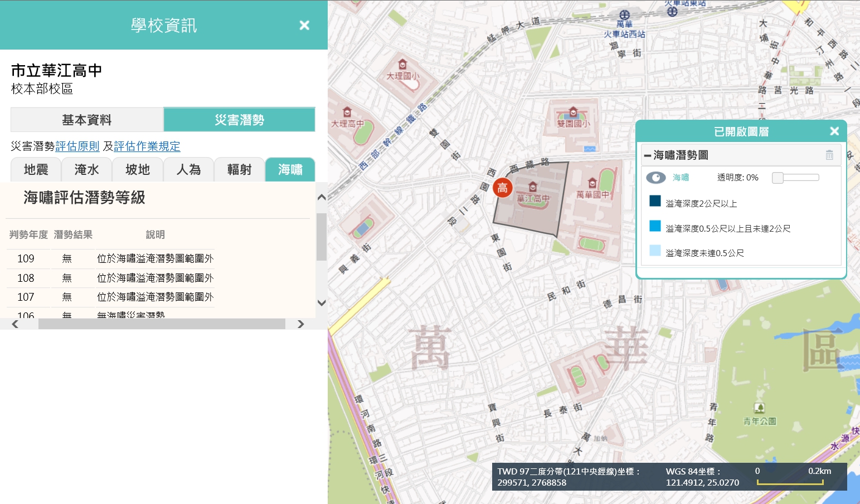Screen dimensions: 860x504
Task: Click the 海嘯評估潛勢等級 heading
Action: pyautogui.click(x=85, y=198)
